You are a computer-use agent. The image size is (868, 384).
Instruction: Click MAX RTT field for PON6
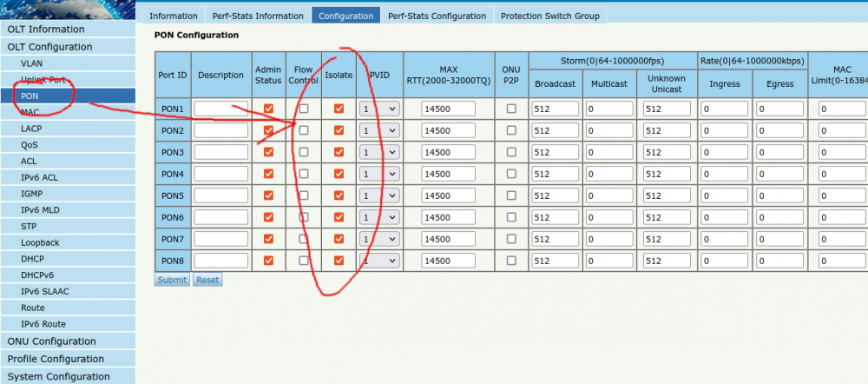tap(448, 217)
